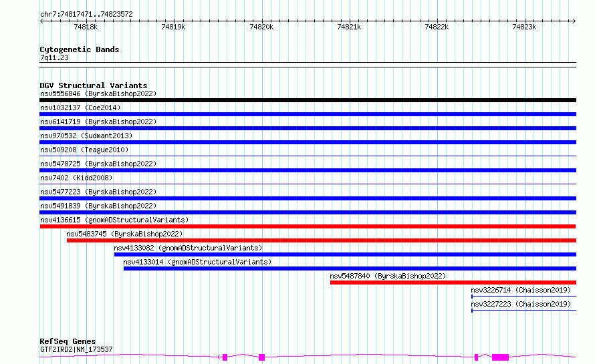Open nsv4133082 (gnomADStructuralVariants) label

coord(188,248)
